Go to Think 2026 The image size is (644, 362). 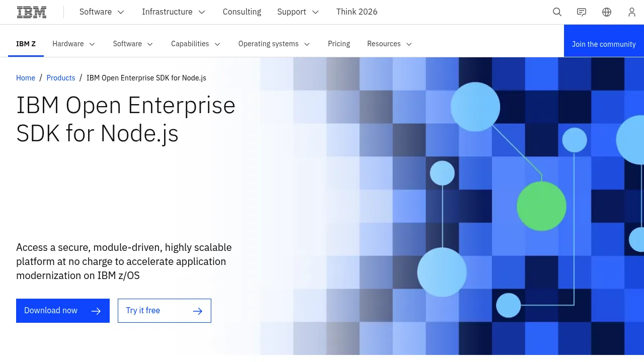tap(357, 12)
